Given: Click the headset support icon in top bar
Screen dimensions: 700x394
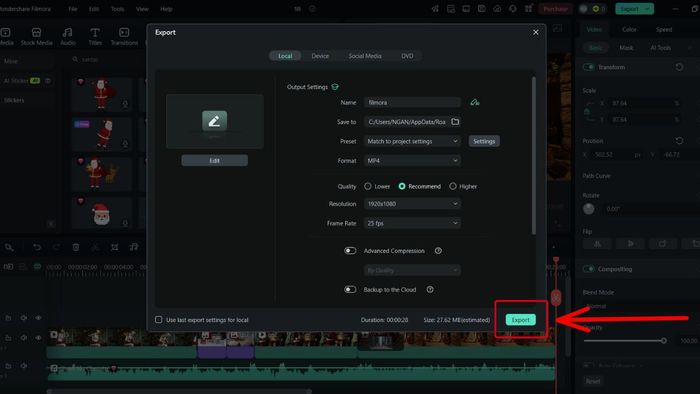Looking at the screenshot, I should 512,8.
